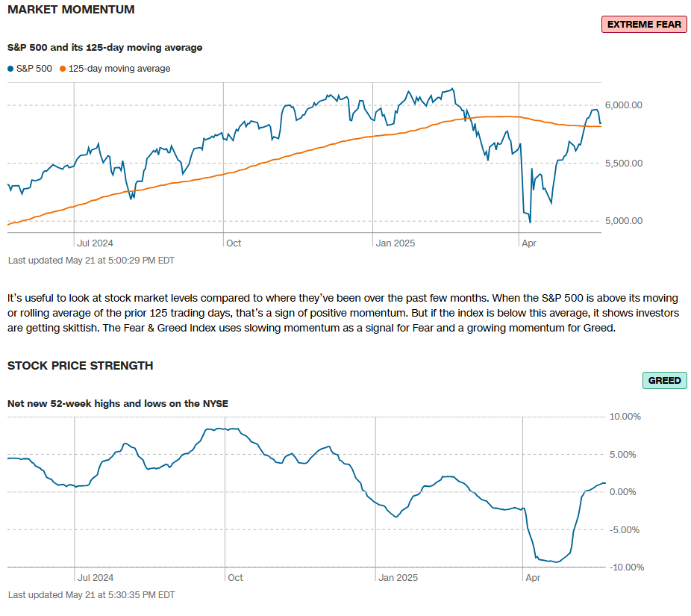
Task: Click the 6,000.00 y-axis label
Action: point(625,105)
